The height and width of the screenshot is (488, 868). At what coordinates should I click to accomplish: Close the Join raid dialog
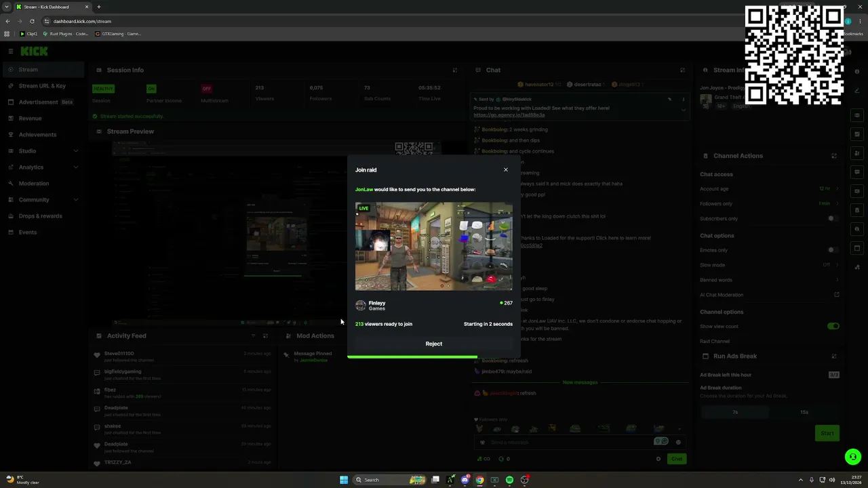(506, 169)
